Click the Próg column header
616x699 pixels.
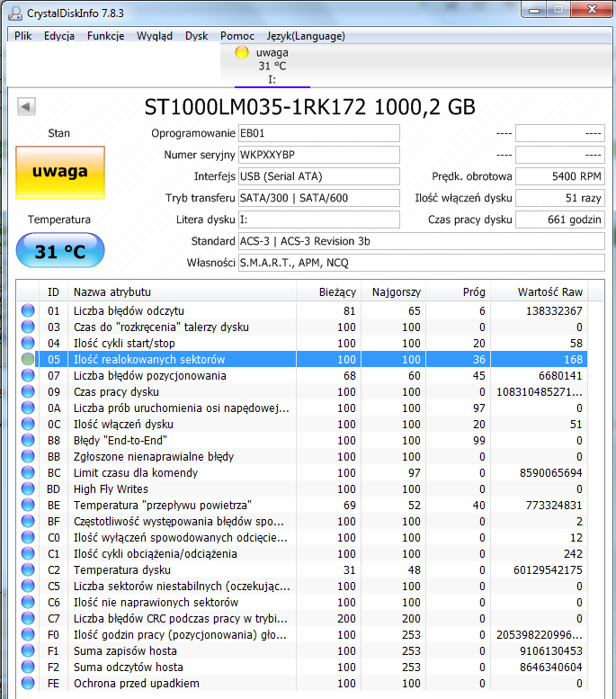pos(459,292)
